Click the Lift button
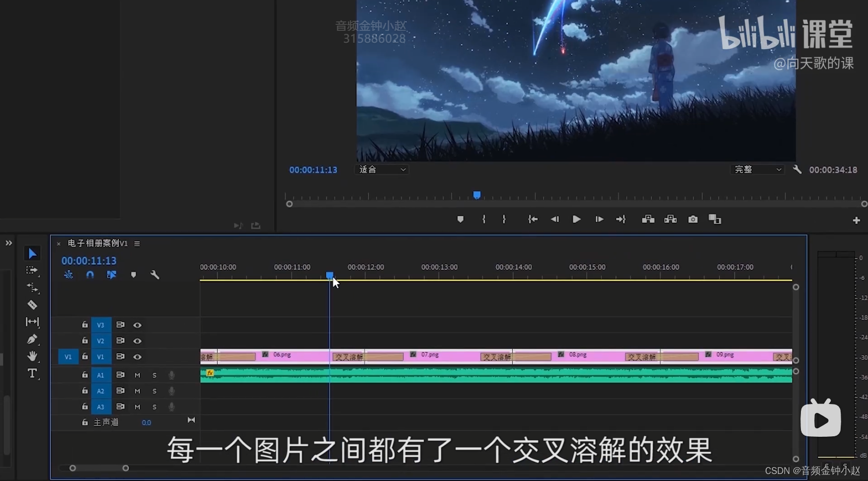 (x=648, y=219)
